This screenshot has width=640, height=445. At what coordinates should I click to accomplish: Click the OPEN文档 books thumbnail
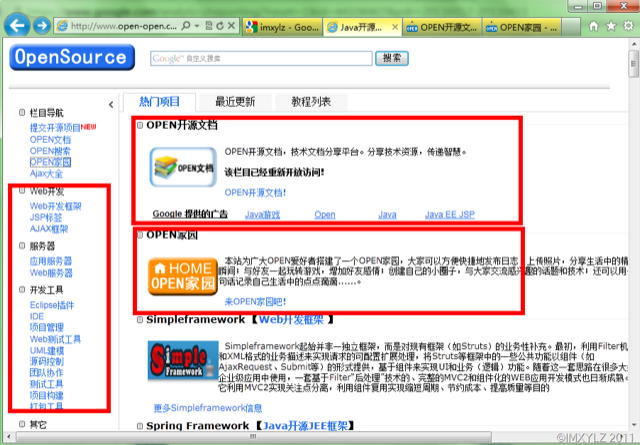pyautogui.click(x=183, y=167)
